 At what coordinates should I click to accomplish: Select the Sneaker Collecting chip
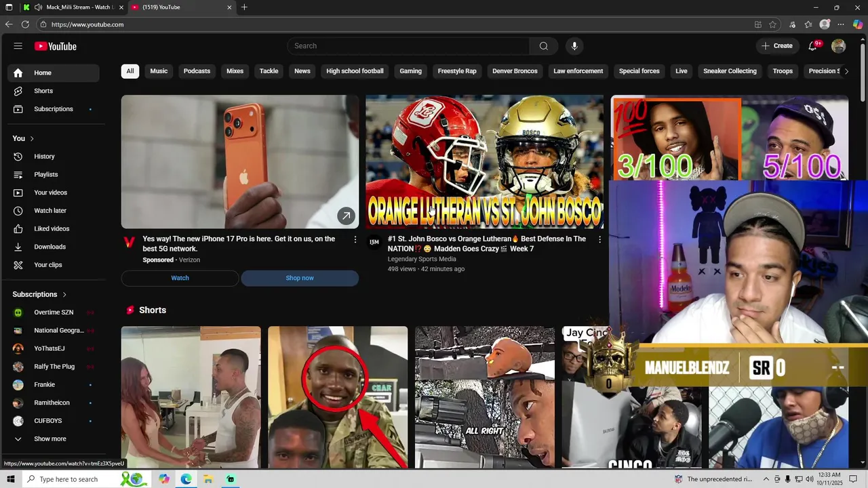pyautogui.click(x=730, y=71)
